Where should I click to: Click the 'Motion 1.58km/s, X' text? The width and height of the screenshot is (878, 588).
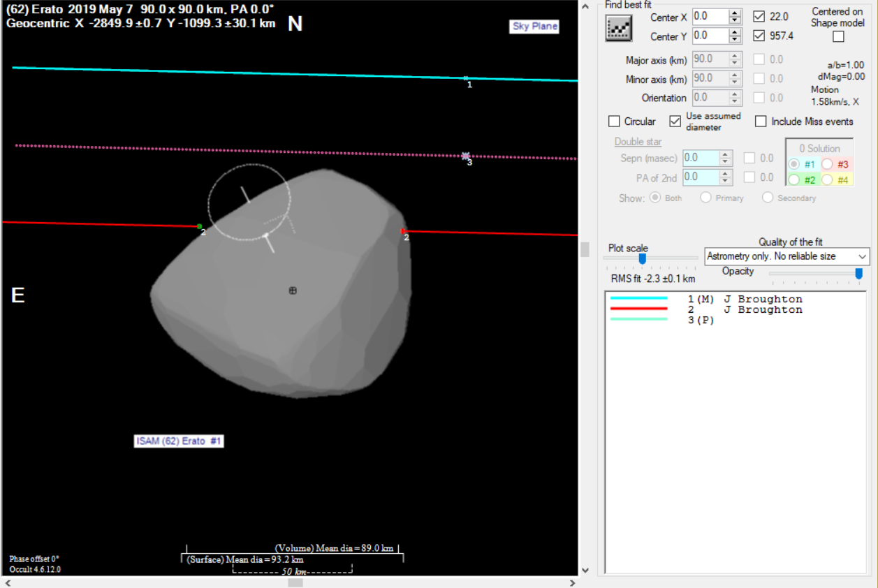coord(835,96)
